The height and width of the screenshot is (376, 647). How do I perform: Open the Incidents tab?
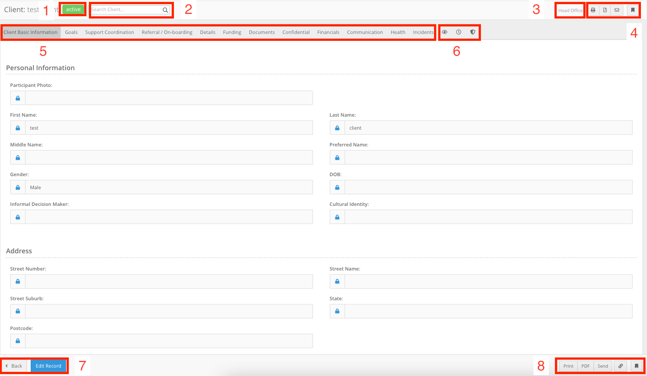423,32
